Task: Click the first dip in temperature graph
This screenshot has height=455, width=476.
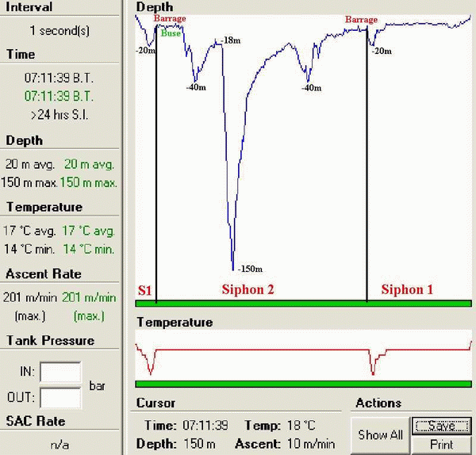Action: (x=151, y=371)
